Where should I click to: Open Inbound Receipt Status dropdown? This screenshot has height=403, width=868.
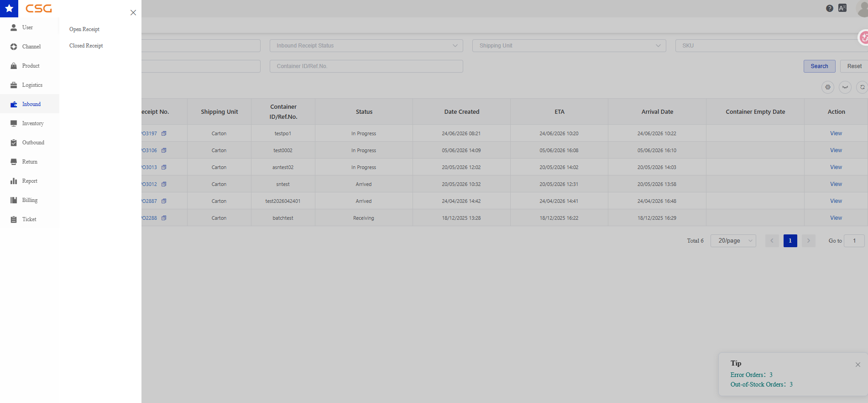pos(366,46)
